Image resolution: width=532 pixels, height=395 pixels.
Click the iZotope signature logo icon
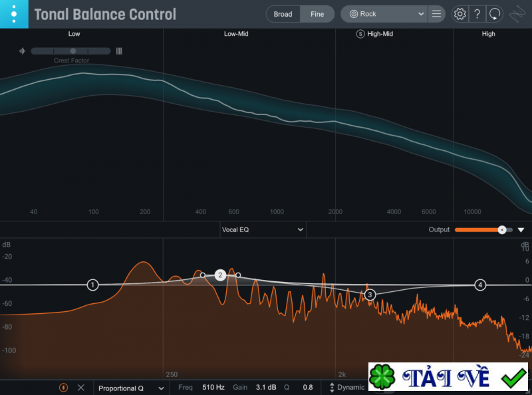[517, 13]
